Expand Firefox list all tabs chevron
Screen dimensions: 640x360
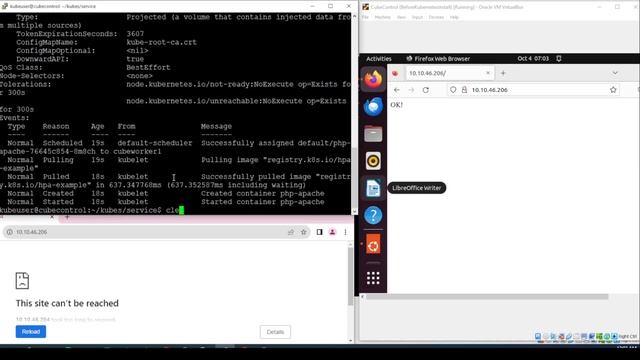coord(615,73)
